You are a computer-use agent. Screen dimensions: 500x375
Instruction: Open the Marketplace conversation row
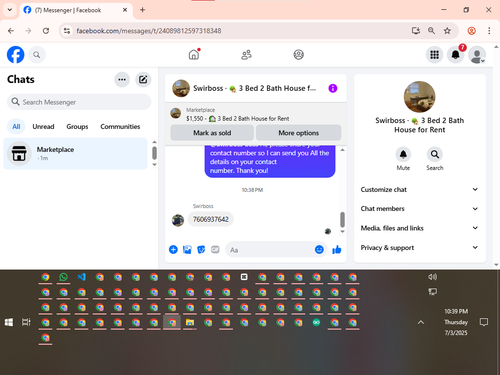pos(75,154)
